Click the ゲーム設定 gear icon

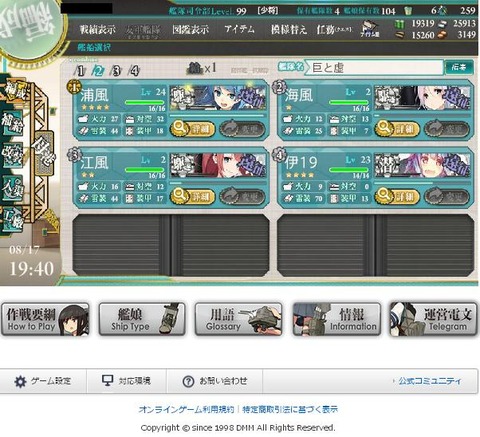coord(20,381)
